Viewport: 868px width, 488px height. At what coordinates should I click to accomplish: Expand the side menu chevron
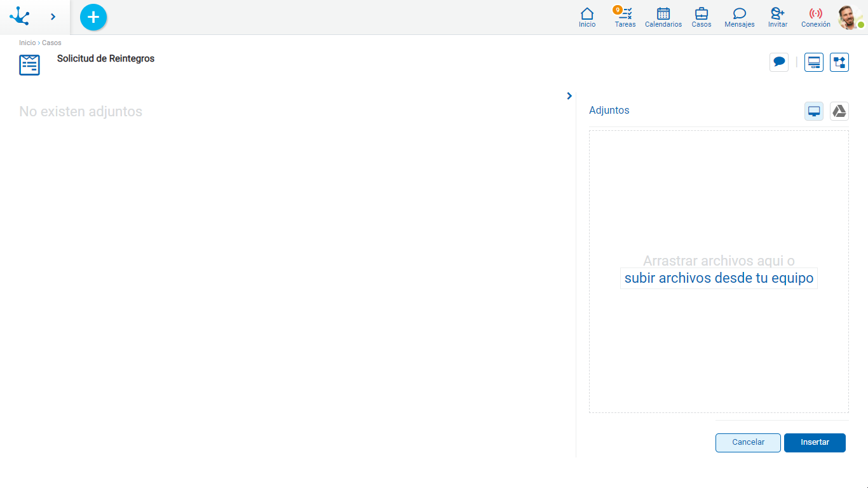click(x=53, y=17)
